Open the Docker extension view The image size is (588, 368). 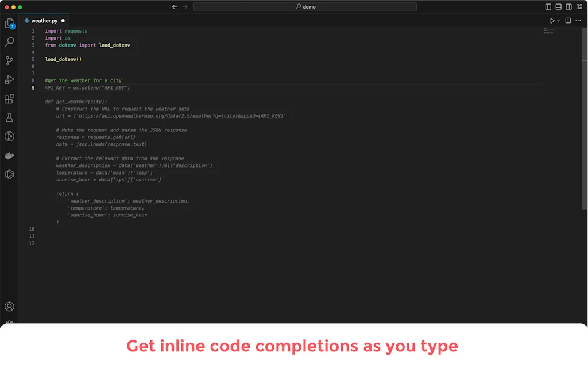(9, 155)
